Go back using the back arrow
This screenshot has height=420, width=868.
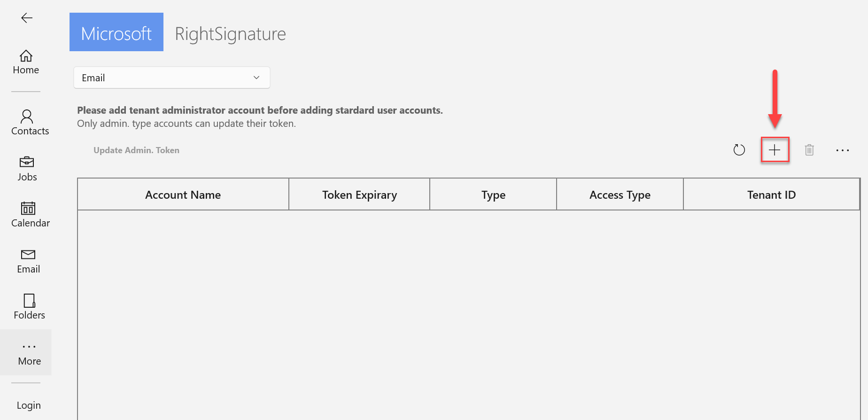[27, 18]
